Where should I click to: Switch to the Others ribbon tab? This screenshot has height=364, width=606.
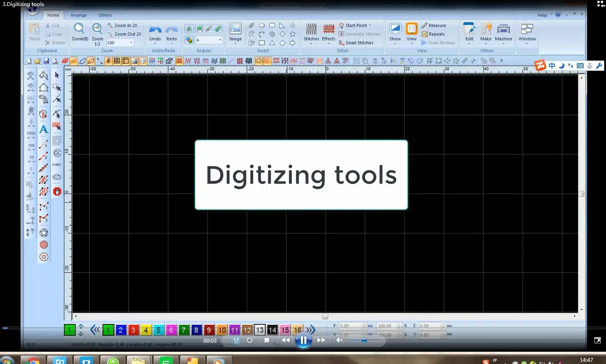[105, 15]
